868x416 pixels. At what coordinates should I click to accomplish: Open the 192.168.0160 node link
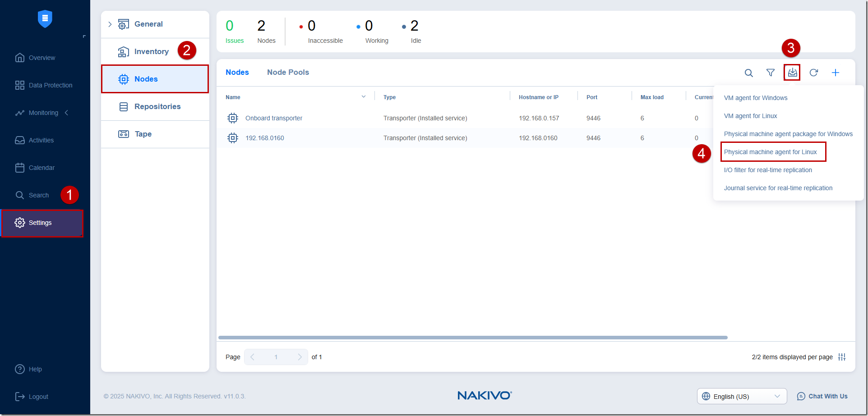265,138
